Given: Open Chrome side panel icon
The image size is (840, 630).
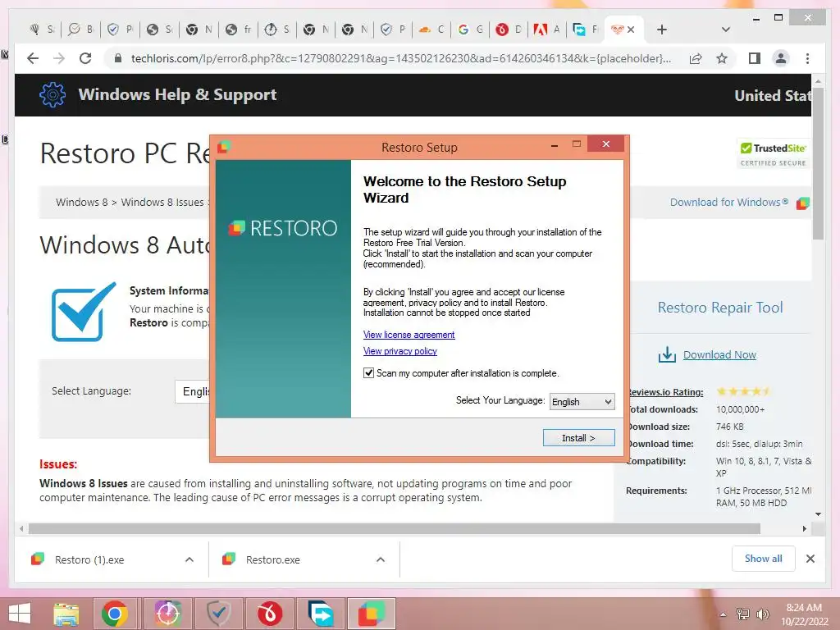Looking at the screenshot, I should tap(755, 58).
